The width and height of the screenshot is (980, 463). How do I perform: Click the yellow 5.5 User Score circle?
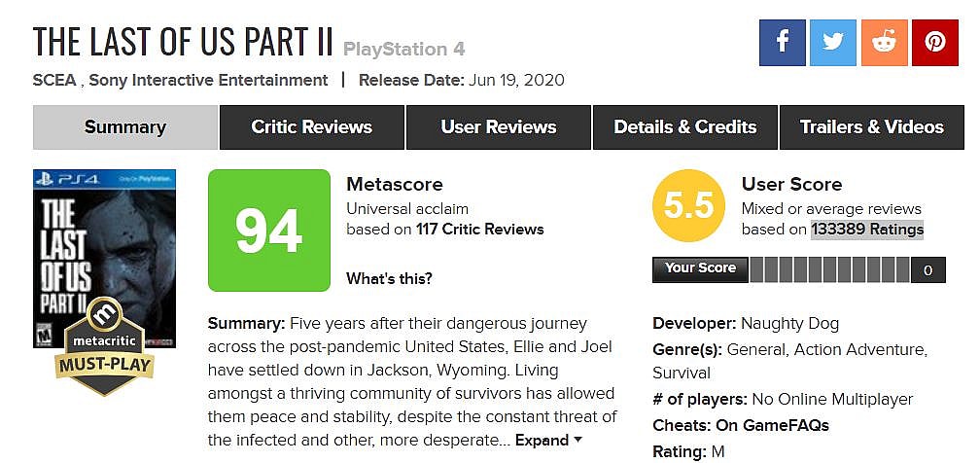pos(688,206)
